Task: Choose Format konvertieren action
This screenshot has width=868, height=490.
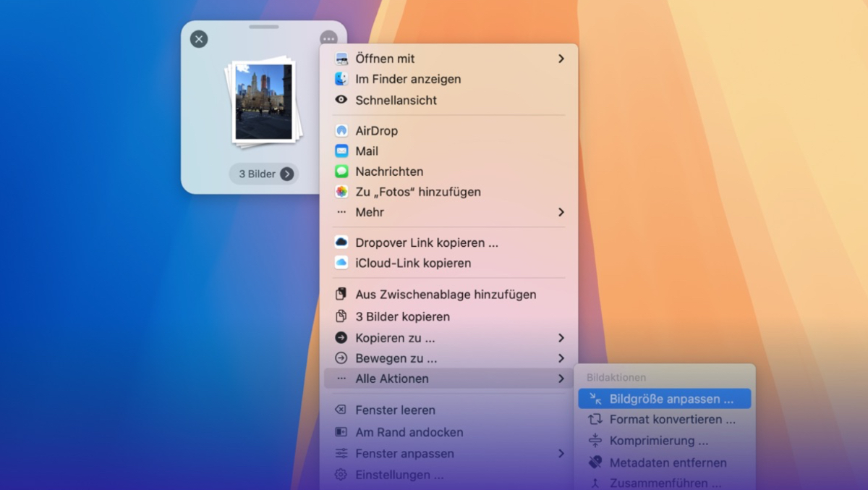Action: click(x=672, y=419)
